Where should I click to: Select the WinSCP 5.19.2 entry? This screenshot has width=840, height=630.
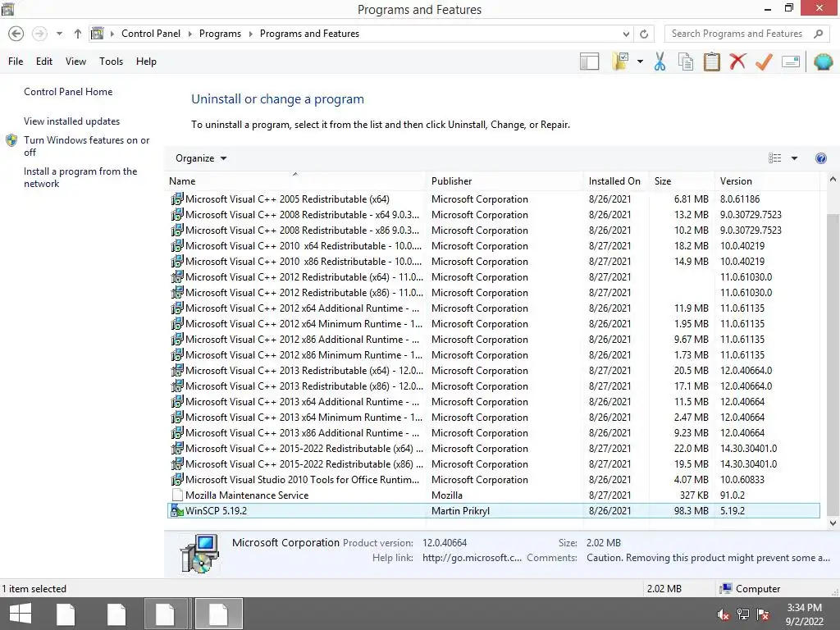point(493,510)
